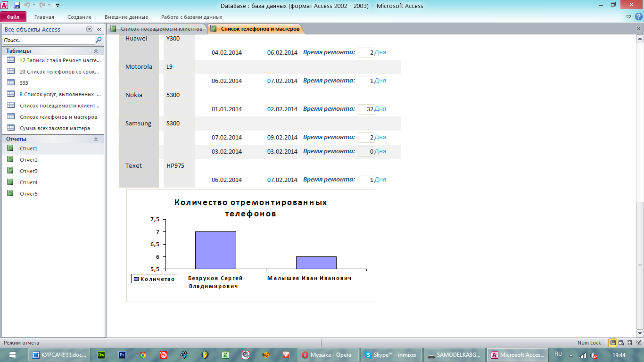Open report Отчет1

[53, 148]
